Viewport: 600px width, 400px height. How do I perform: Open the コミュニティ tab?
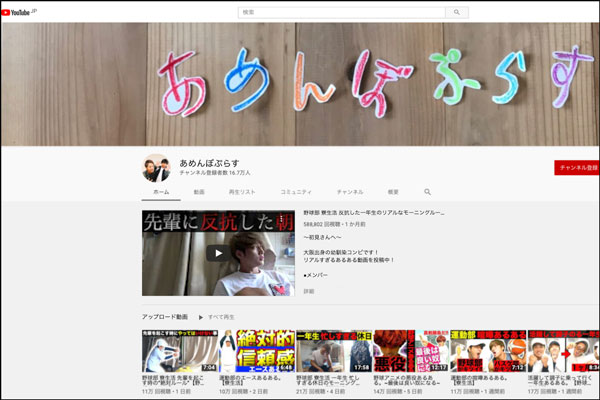pyautogui.click(x=295, y=191)
